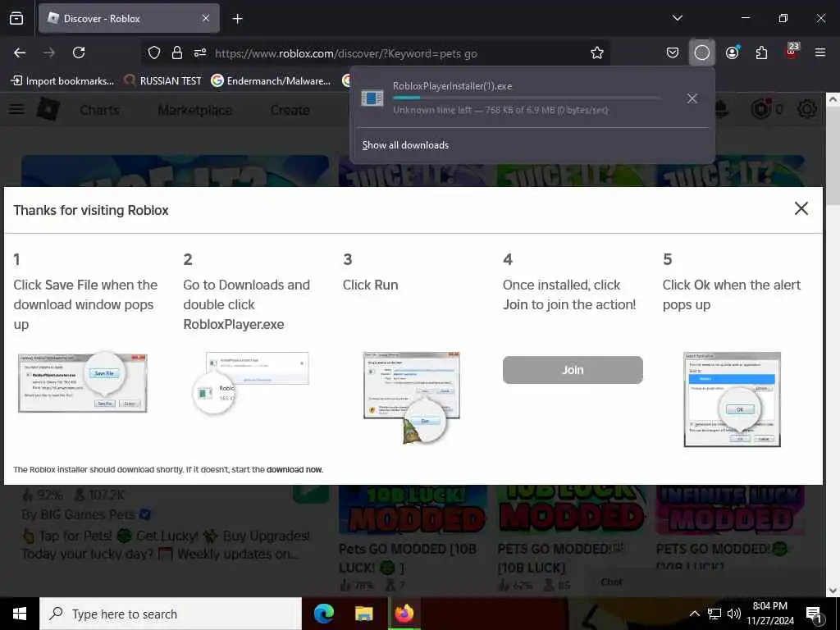Open the network tray icon
Viewport: 840px width, 630px height.
[x=714, y=614]
